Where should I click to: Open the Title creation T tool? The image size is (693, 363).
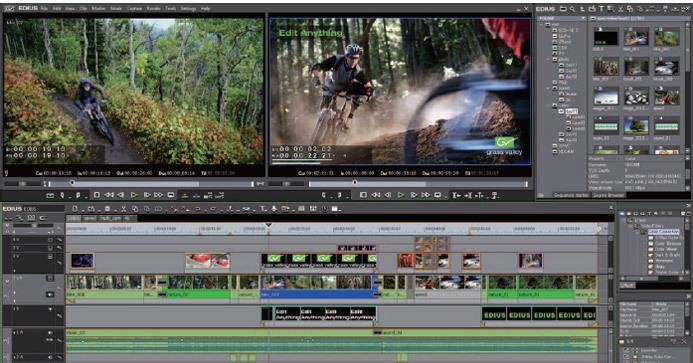point(263,209)
